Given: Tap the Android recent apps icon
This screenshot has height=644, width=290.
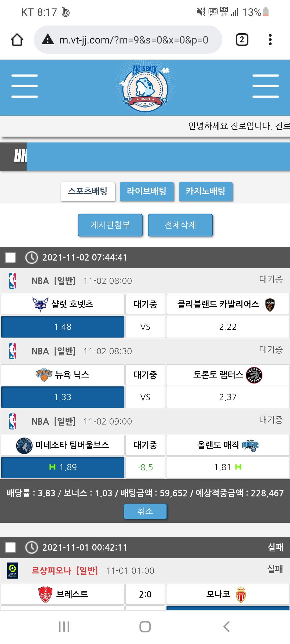Looking at the screenshot, I should 64,627.
